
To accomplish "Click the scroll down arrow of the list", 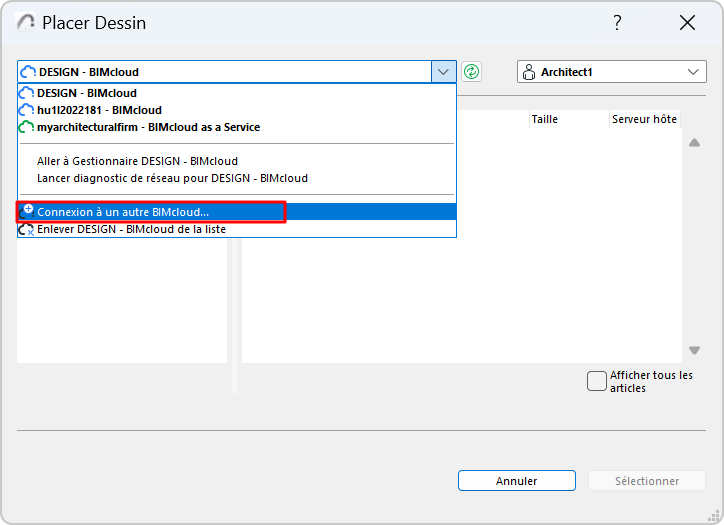I will [695, 350].
